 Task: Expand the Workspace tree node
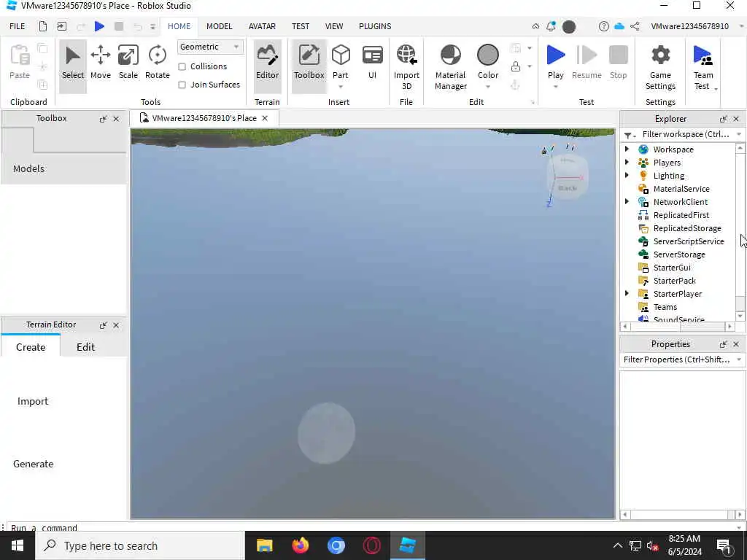[627, 149]
